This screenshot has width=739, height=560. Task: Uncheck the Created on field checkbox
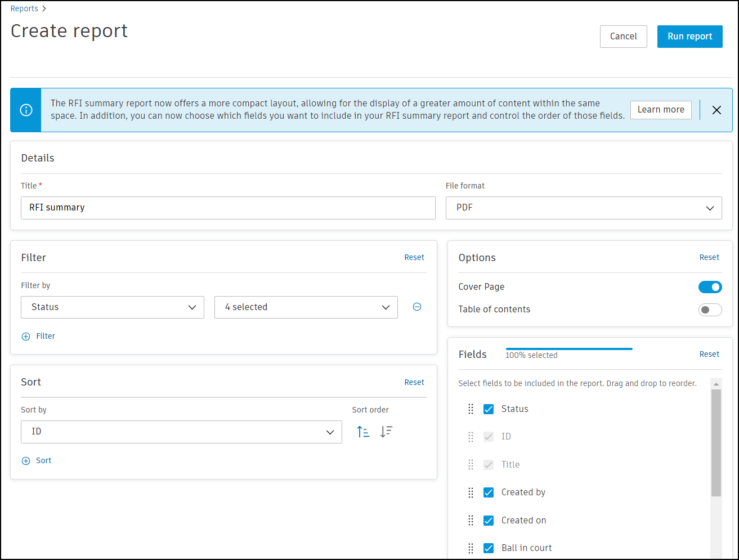coord(489,521)
